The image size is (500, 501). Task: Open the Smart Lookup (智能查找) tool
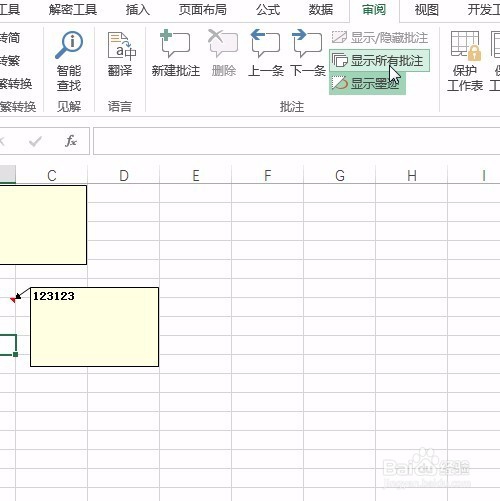pyautogui.click(x=69, y=61)
